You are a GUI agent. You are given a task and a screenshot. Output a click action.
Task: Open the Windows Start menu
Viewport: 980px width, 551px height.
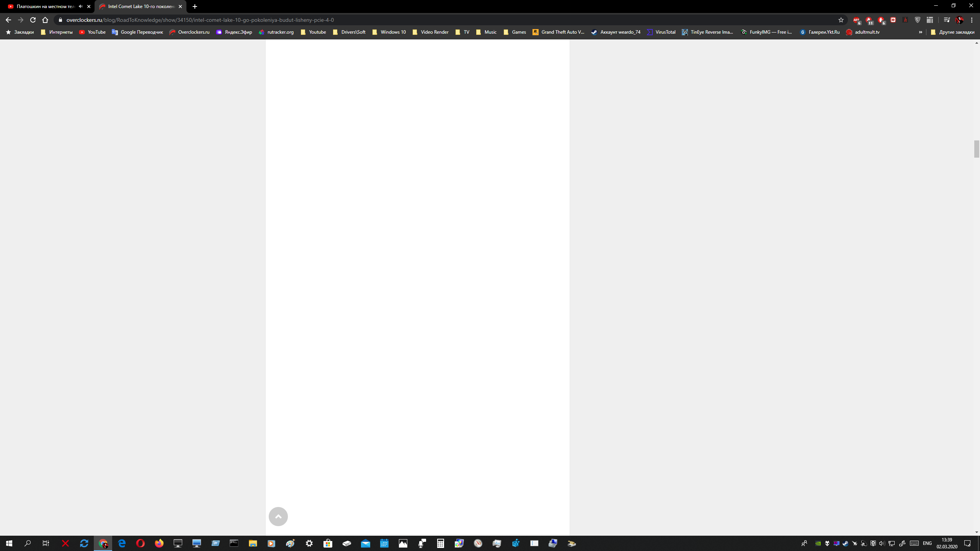click(9, 543)
